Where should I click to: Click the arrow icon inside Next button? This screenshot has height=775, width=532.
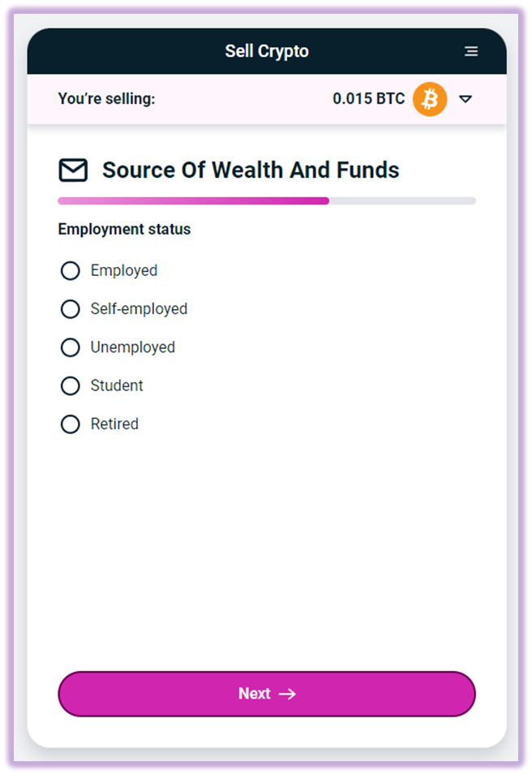287,694
